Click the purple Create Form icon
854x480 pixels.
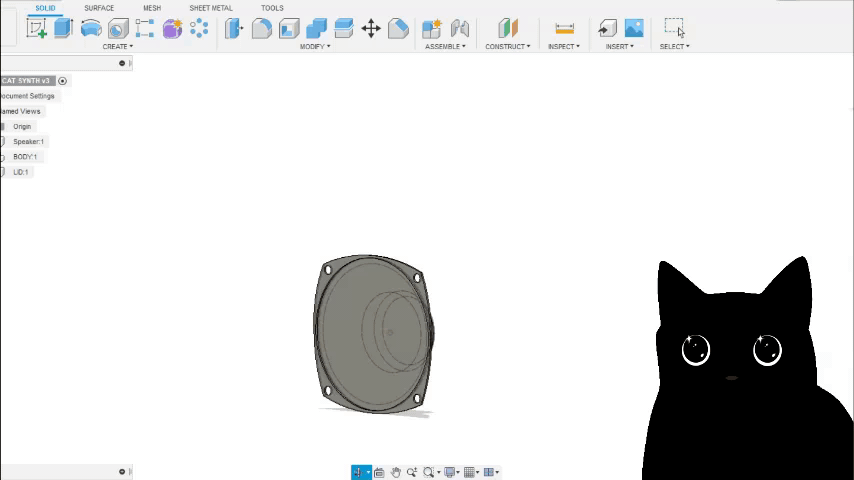[x=172, y=28]
